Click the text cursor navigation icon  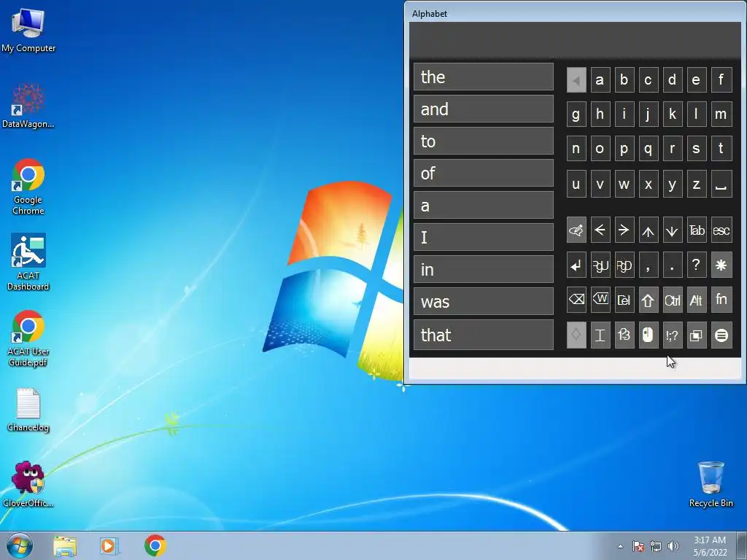600,335
